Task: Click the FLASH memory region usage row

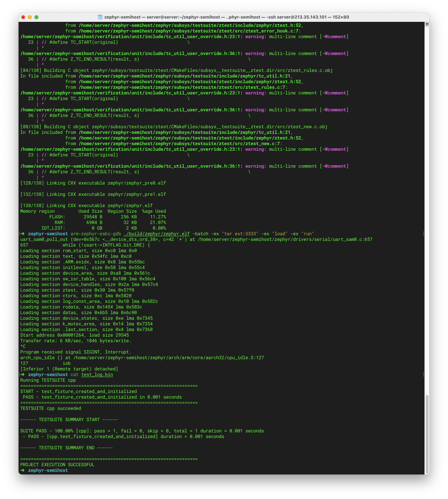Action: pyautogui.click(x=107, y=217)
